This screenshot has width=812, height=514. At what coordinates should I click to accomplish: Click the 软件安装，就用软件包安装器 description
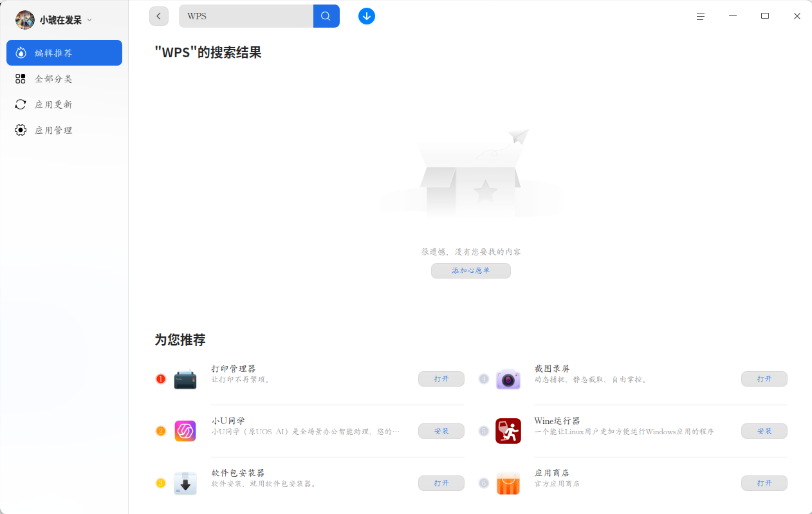coord(264,484)
